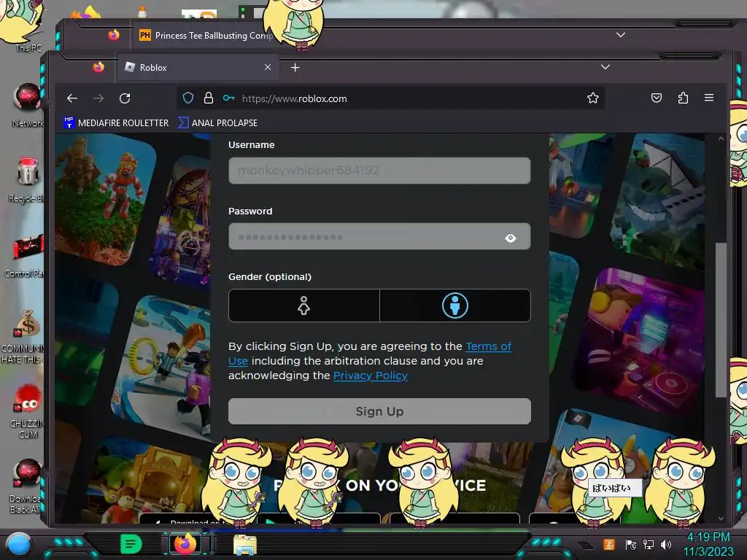Switch to the Roblox tab
Screen dimensions: 747x560
[198, 68]
